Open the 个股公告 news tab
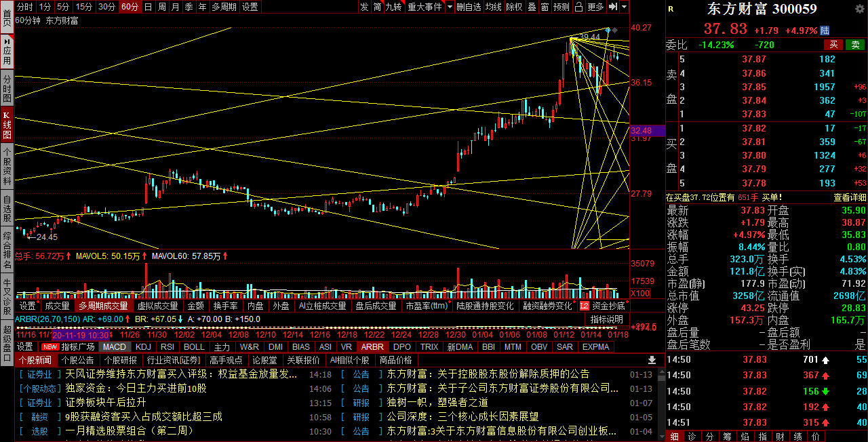Viewport: 868px width, 442px height. point(77,360)
